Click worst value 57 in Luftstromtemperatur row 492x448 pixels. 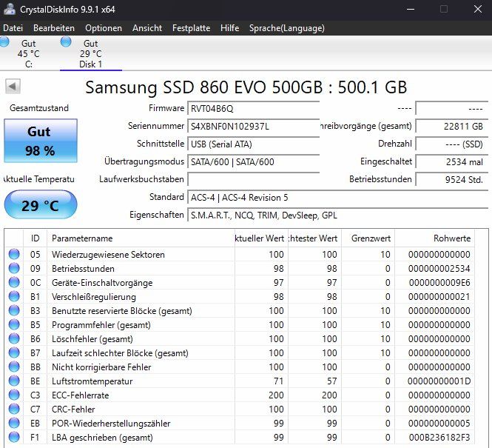point(332,381)
